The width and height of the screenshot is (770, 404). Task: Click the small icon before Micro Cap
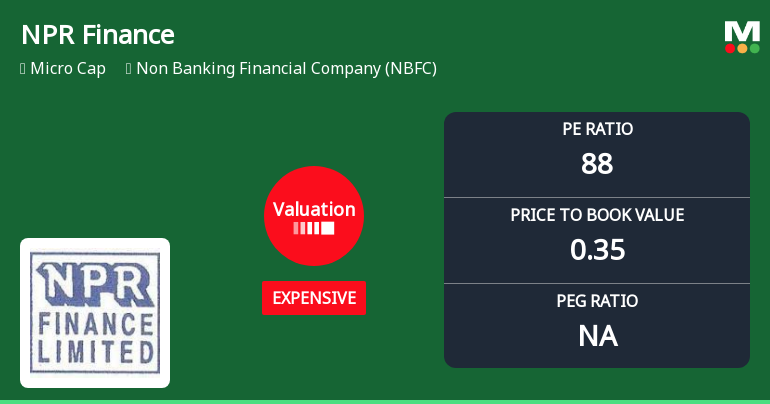22,69
